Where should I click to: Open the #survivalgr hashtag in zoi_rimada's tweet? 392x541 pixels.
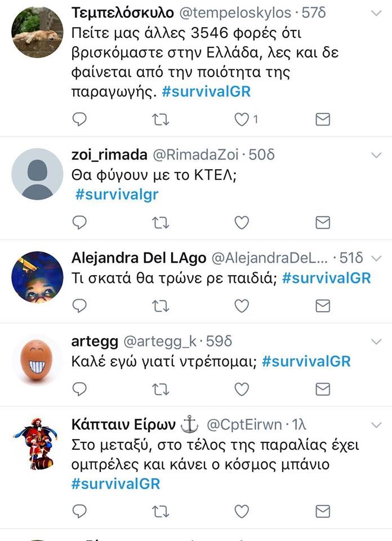(x=117, y=194)
